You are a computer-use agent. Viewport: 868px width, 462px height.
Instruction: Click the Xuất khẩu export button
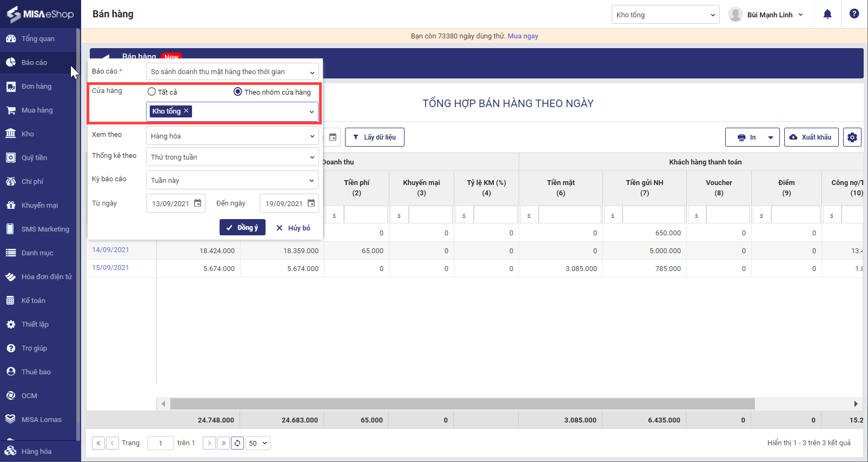coord(811,137)
